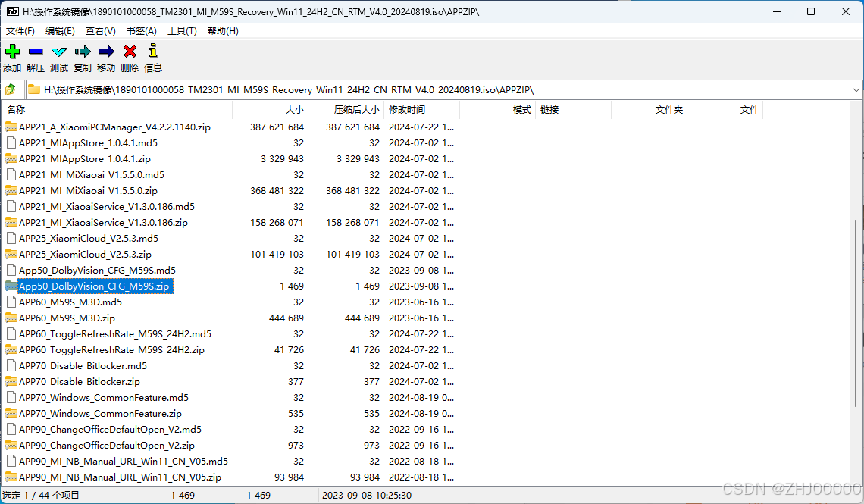Screen dimensions: 864x504
Task: Click file icon of APP21_MIAppStore_1.0.4.1.md5
Action: (x=11, y=142)
